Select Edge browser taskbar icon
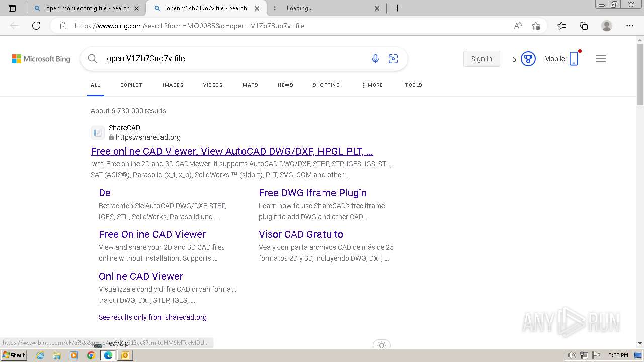Viewport: 644px width, 362px height. (x=108, y=355)
